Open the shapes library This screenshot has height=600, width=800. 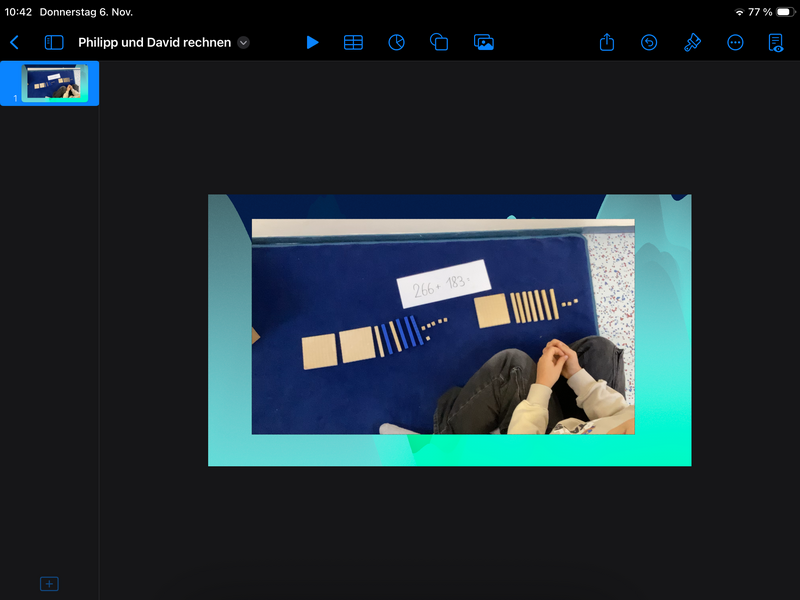tap(439, 42)
